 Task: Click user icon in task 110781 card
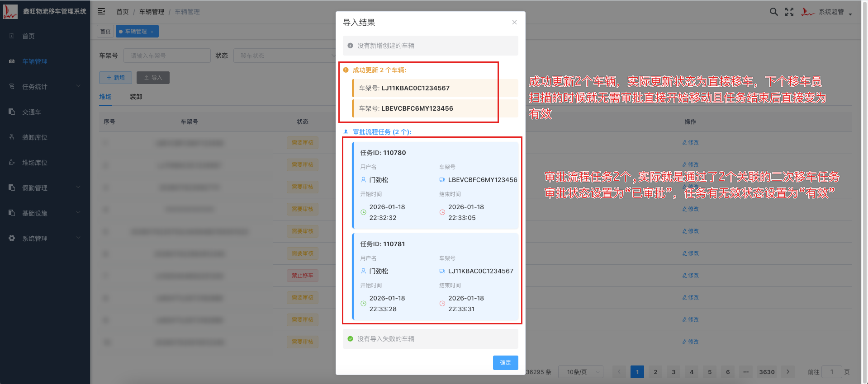tap(363, 271)
